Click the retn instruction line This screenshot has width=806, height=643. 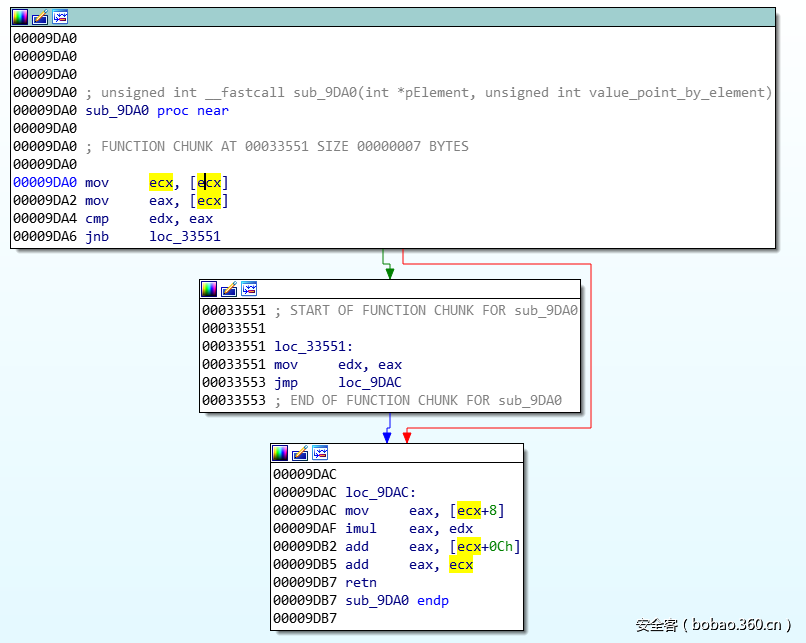[360, 583]
